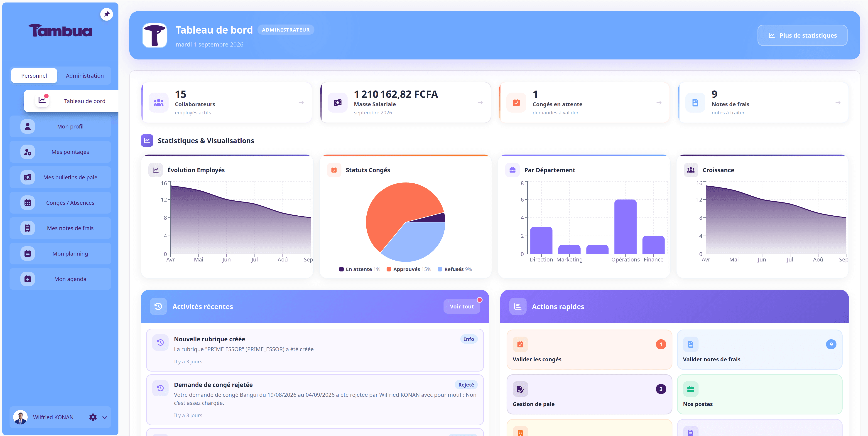
Task: Click the Mes bulletins de paie icon
Action: coord(28,177)
